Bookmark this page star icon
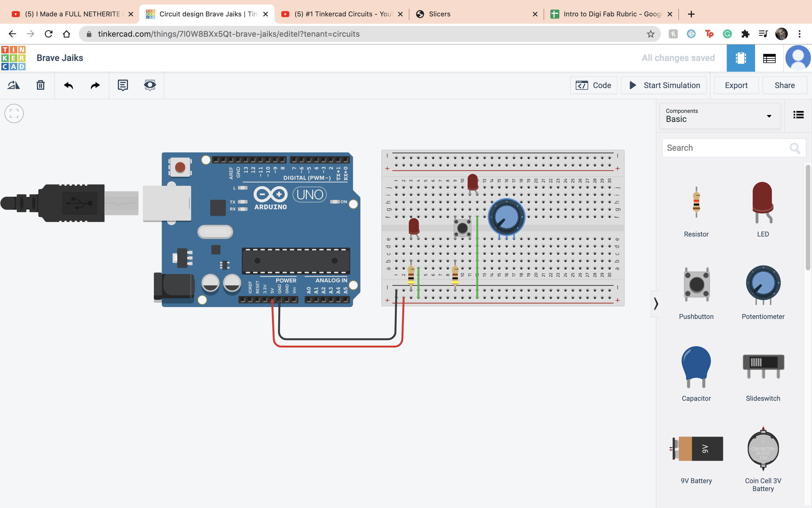 (x=651, y=34)
